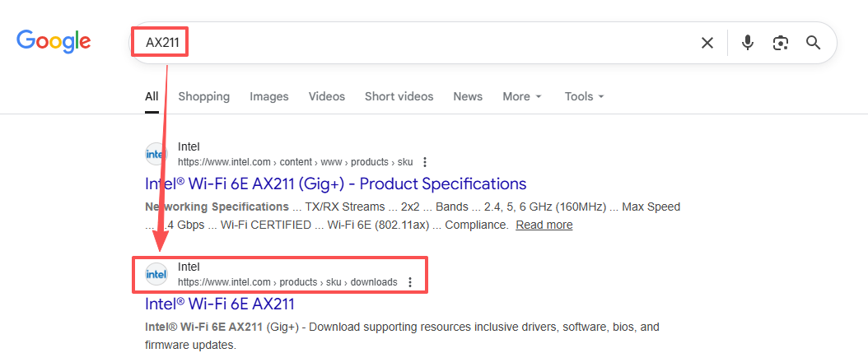Open three-dot menu for the downloads result
868x353 pixels.
point(409,282)
